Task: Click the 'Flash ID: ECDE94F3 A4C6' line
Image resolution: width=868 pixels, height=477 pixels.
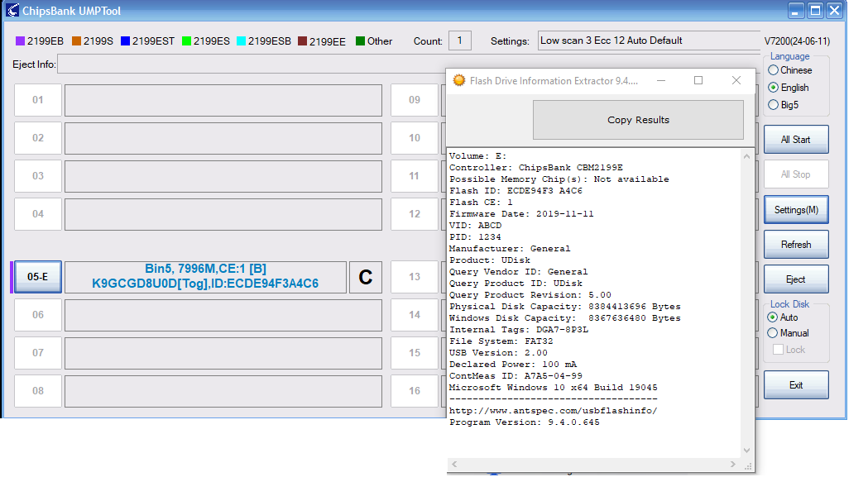Action: [x=516, y=191]
